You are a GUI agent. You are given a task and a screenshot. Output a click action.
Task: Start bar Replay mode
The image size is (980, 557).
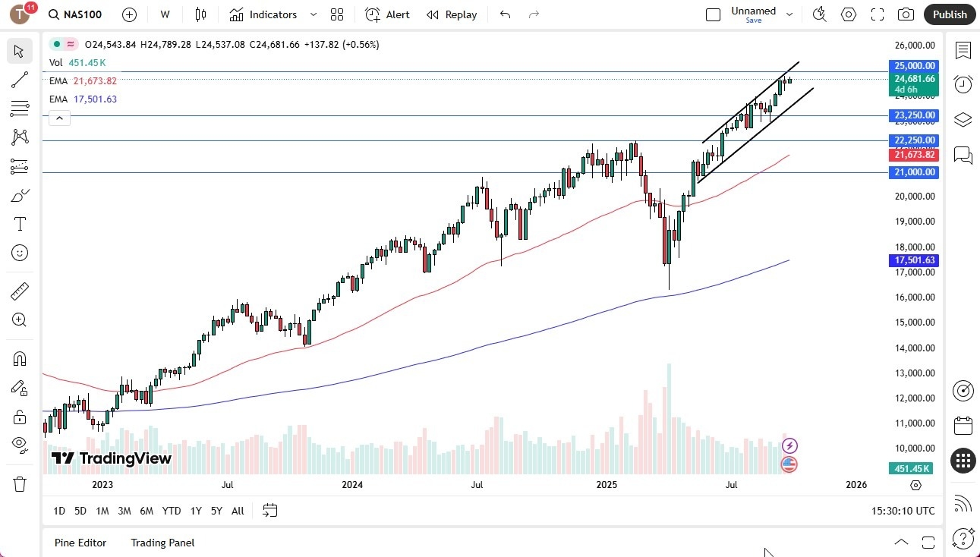pos(452,14)
